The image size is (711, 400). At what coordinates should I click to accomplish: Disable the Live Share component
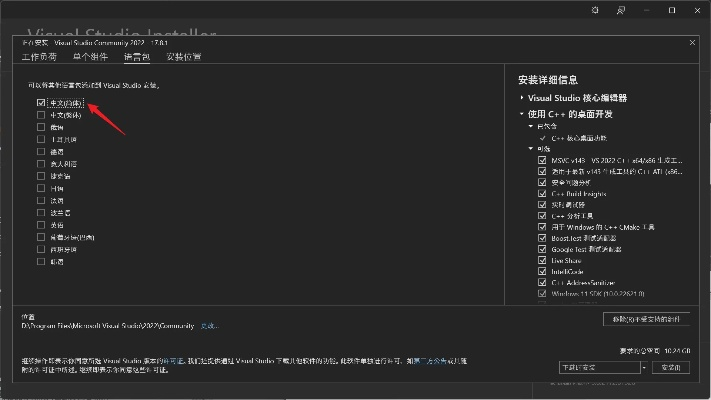542,260
